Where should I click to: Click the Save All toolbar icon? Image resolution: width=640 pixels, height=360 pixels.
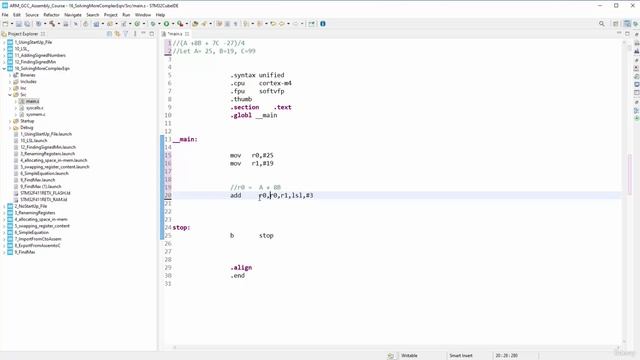(x=27, y=24)
